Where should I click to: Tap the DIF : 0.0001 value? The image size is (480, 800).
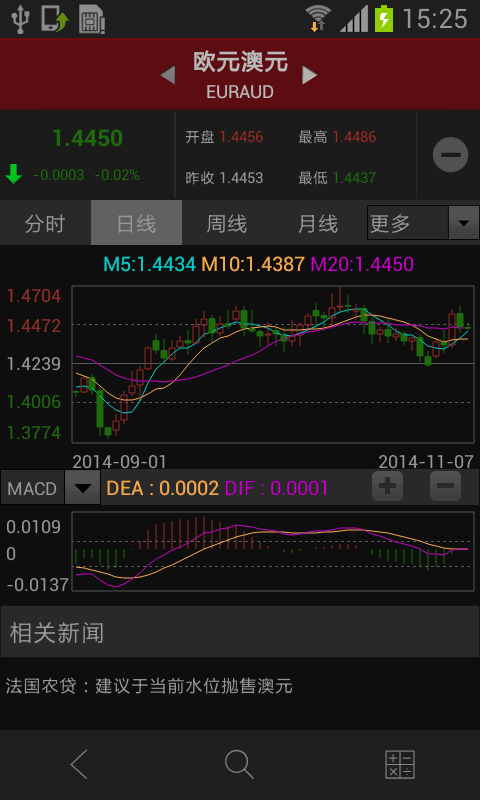click(277, 488)
